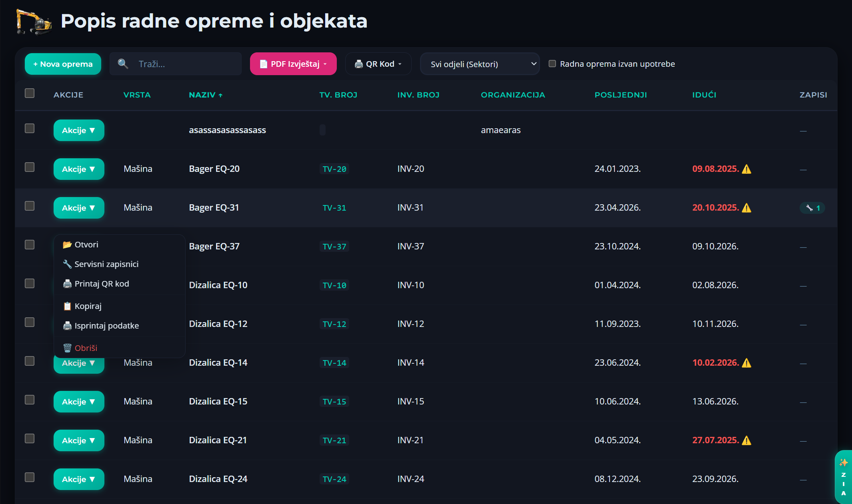
Task: Open the Svi odjeli (Sektori) selector
Action: (480, 64)
